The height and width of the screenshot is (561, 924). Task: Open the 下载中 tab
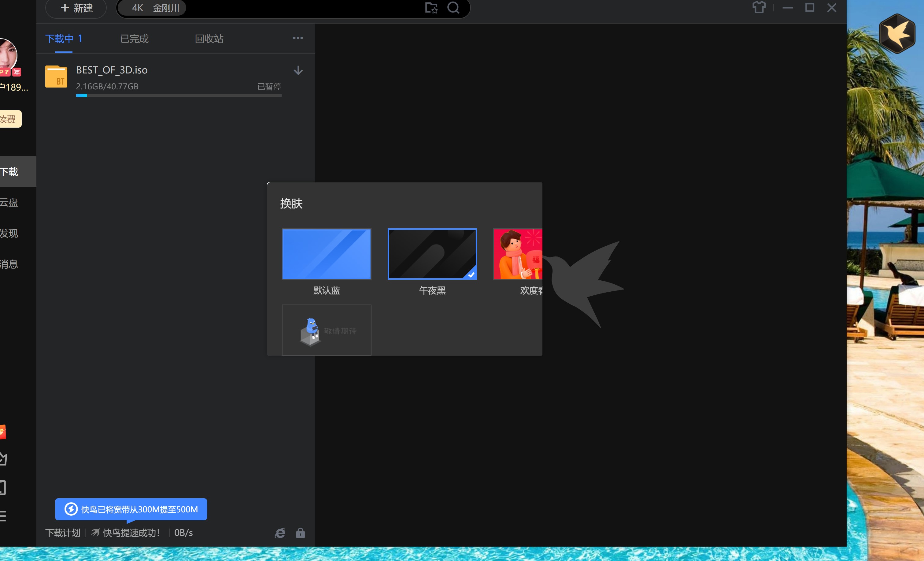[63, 39]
